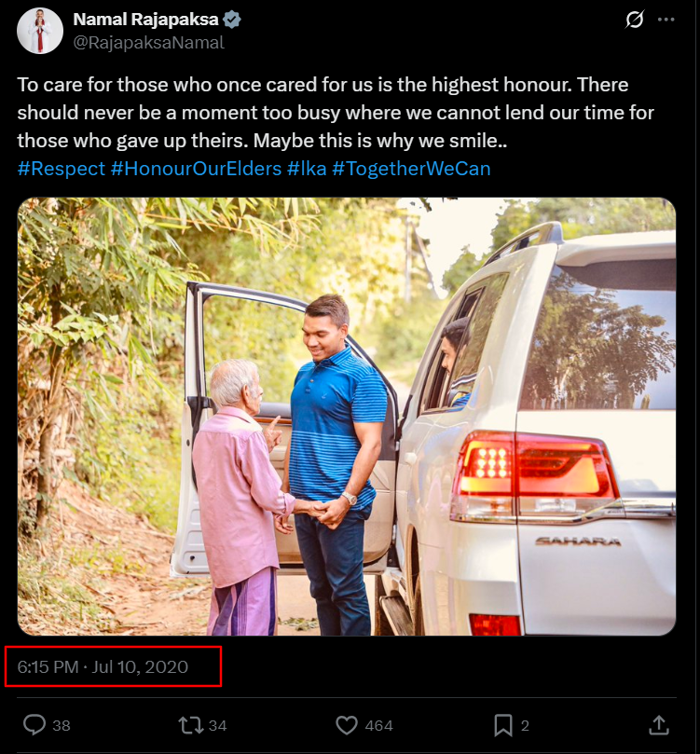Image resolution: width=700 pixels, height=754 pixels.
Task: Open Namal Rajapaksa's profile picture
Action: [40, 31]
